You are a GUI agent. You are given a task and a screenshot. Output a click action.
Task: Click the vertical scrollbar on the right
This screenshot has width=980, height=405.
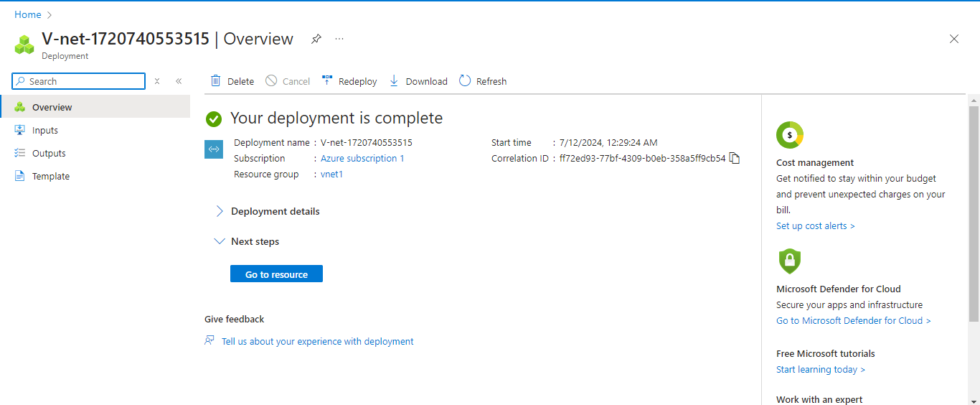tap(974, 213)
